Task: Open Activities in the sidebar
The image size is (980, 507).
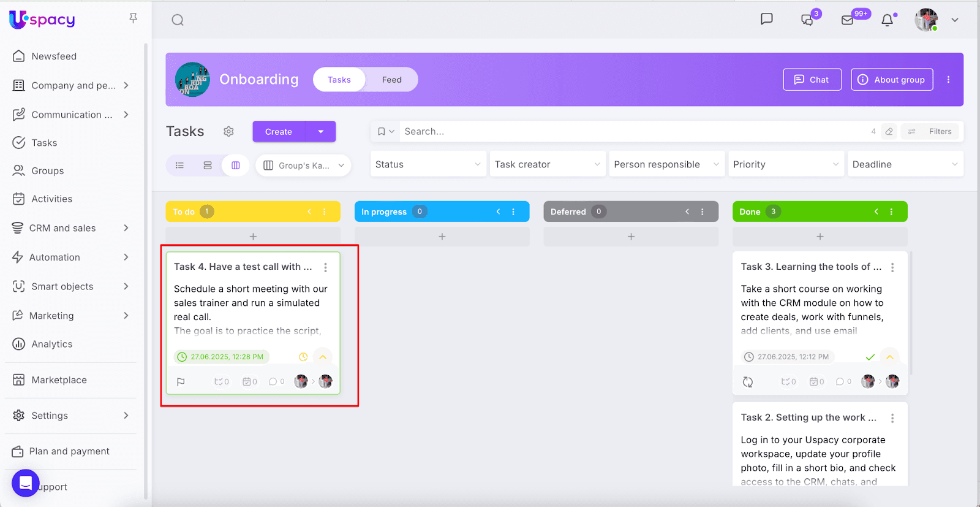Action: [x=52, y=199]
